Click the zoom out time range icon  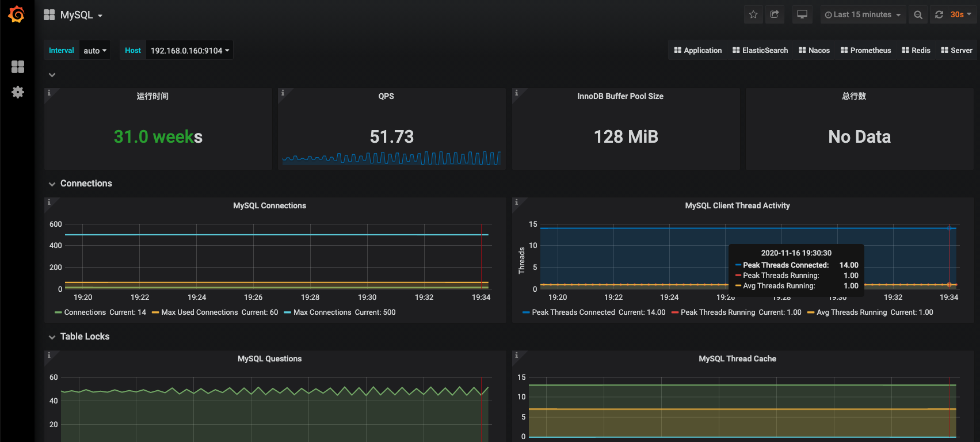pyautogui.click(x=918, y=14)
